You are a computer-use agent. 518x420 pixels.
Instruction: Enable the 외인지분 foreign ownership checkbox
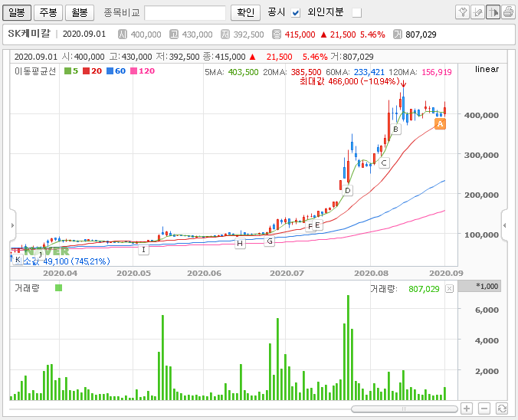(x=357, y=13)
